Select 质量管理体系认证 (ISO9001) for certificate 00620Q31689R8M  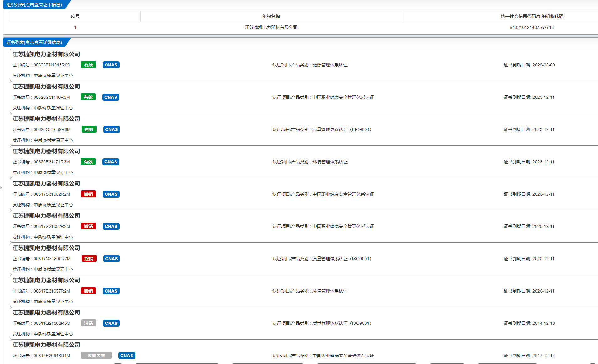342,129
